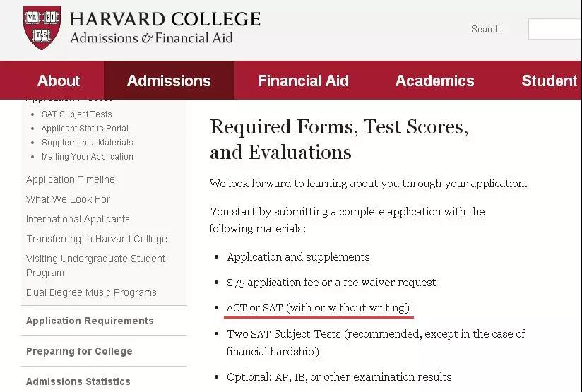Open the International Applicants link
This screenshot has height=392, width=582.
78,219
